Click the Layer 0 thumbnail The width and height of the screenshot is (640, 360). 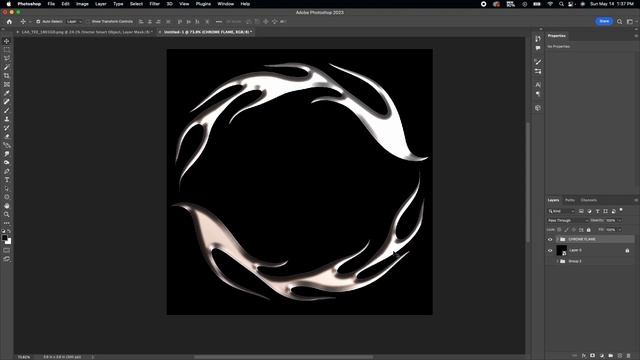pyautogui.click(x=562, y=250)
